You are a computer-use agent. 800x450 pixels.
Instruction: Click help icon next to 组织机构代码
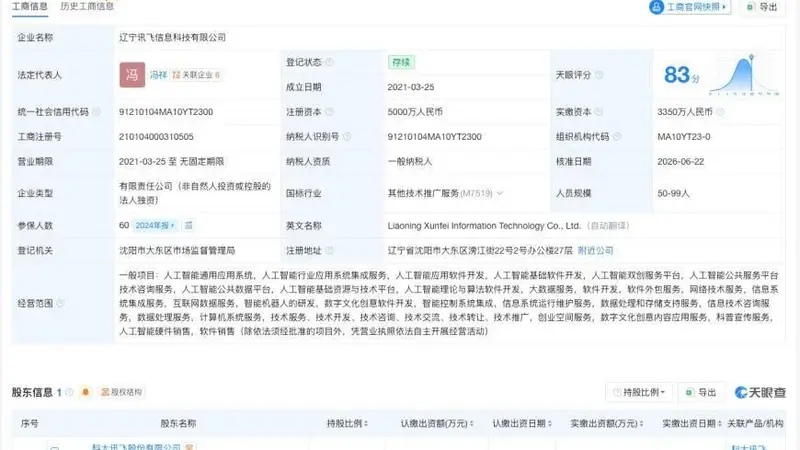point(617,137)
